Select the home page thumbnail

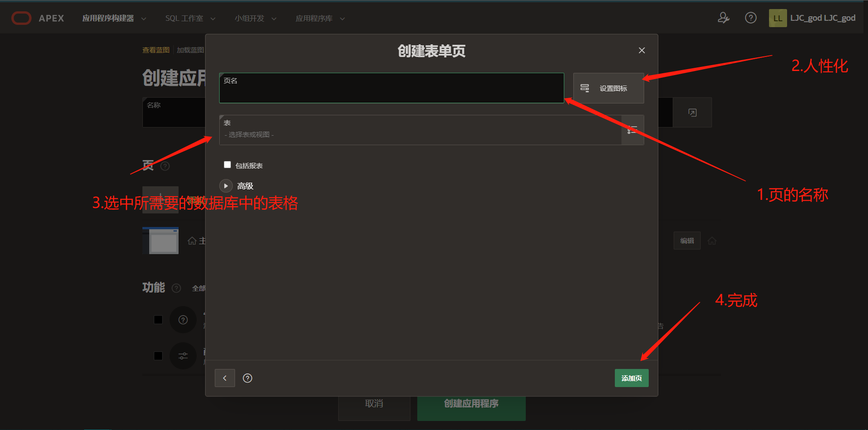tap(160, 241)
